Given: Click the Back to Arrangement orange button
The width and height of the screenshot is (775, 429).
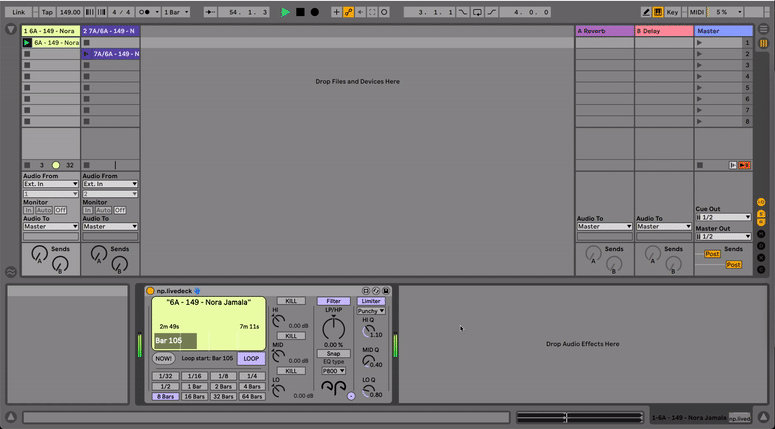Looking at the screenshot, I should coord(745,166).
